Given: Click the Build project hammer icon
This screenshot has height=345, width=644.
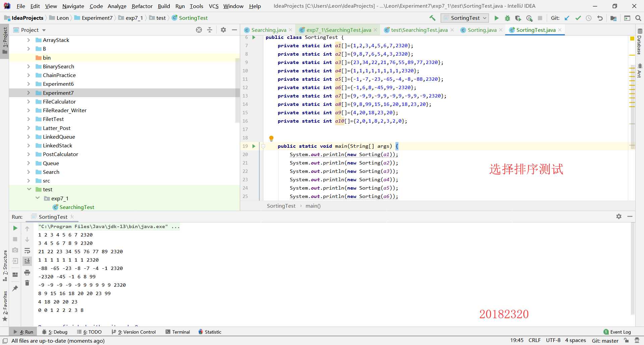Looking at the screenshot, I should [432, 18].
